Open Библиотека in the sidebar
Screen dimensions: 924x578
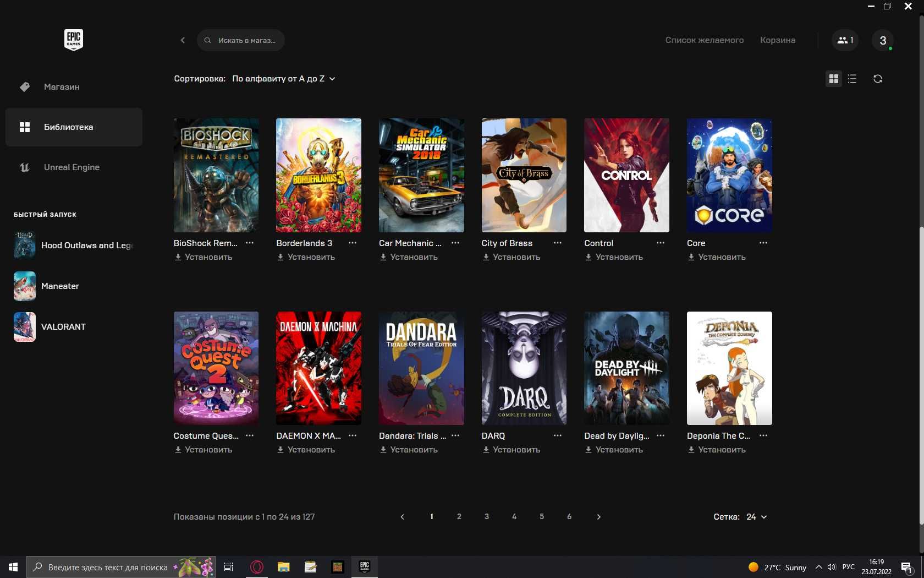tap(74, 127)
